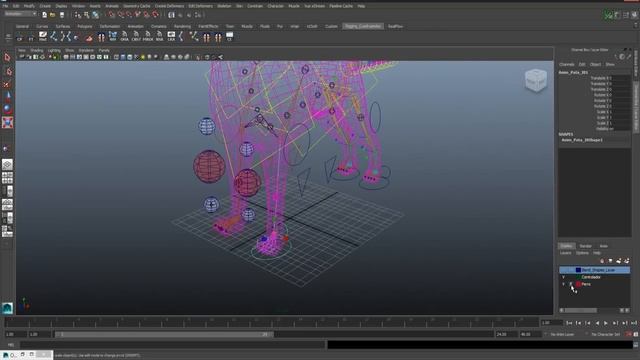Screen dimensions: 640x360
Task: Choose the Paint Selection tool
Action: coord(7,84)
